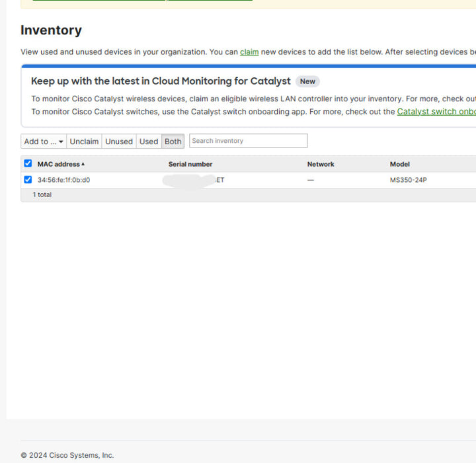The image size is (476, 463).
Task: Toggle the select-all checkbox in header
Action: [x=28, y=163]
